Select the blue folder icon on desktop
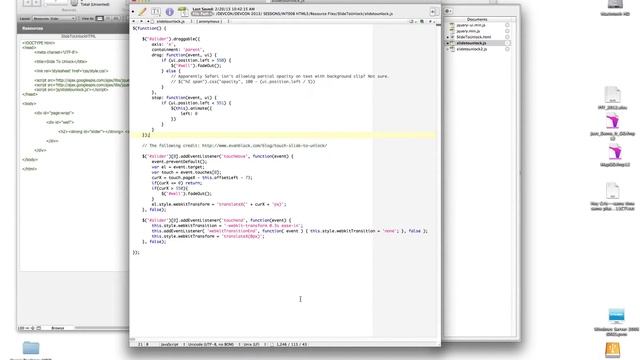This screenshot has height=360, width=640. coord(31,348)
